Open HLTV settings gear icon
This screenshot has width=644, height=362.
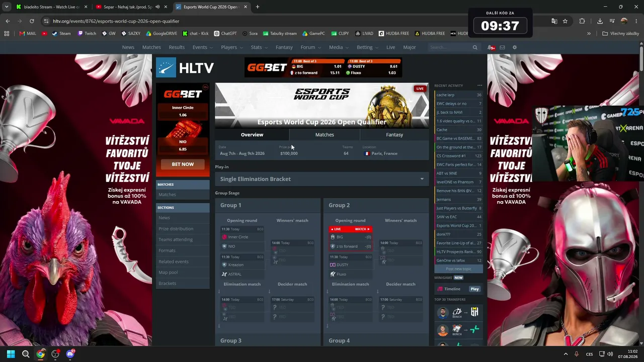514,47
